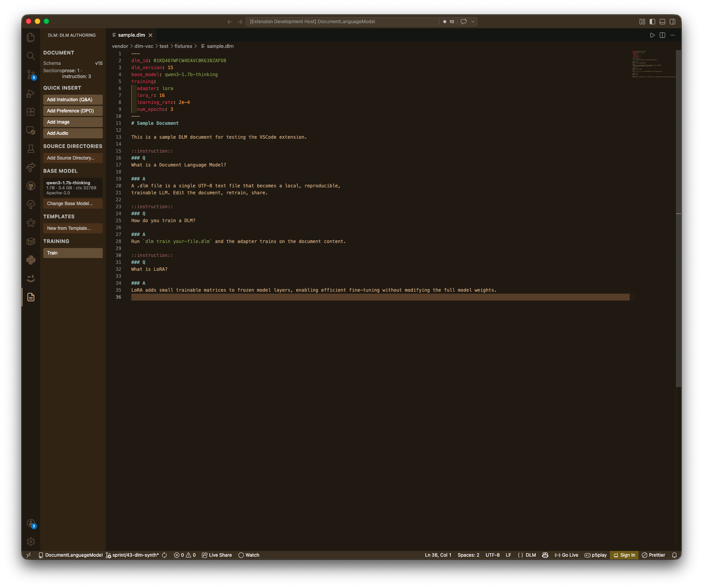Start training with the Train button
703x588 pixels.
73,253
